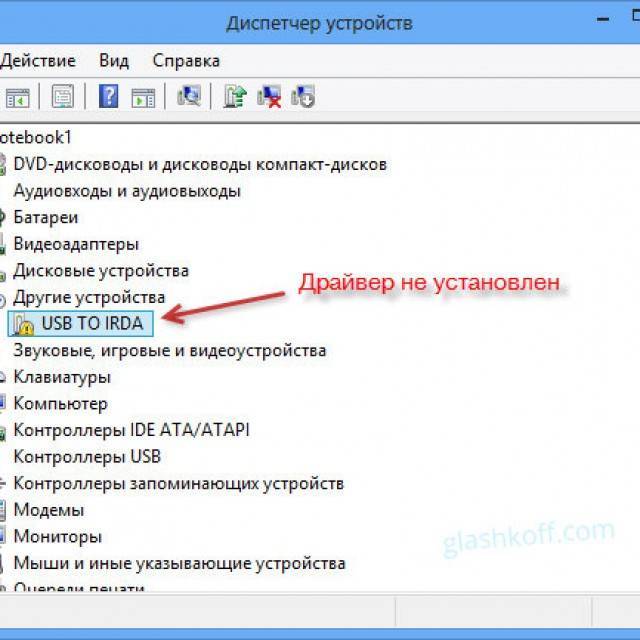Viewport: 640px width, 640px height.
Task: Open the Вид menu
Action: tap(114, 61)
